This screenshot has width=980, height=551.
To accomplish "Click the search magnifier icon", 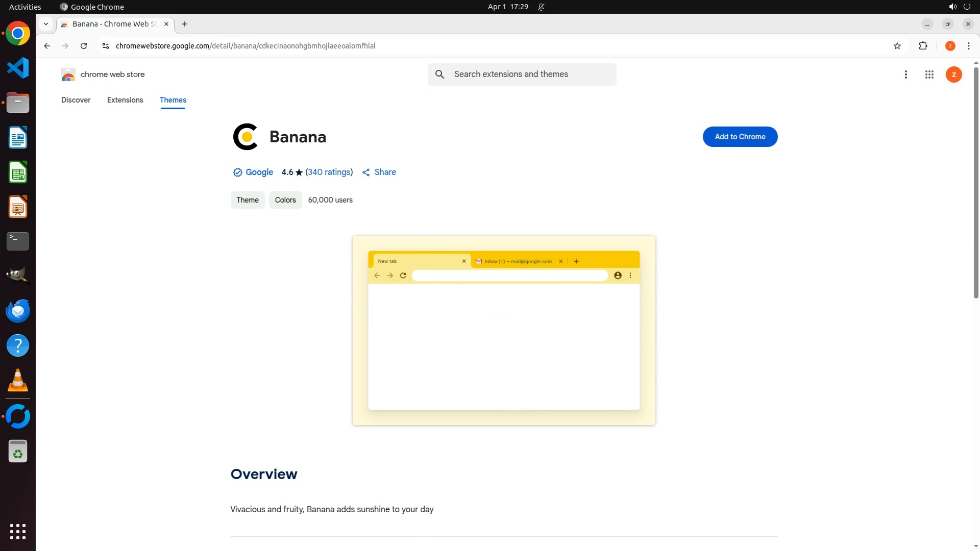I will tap(439, 74).
